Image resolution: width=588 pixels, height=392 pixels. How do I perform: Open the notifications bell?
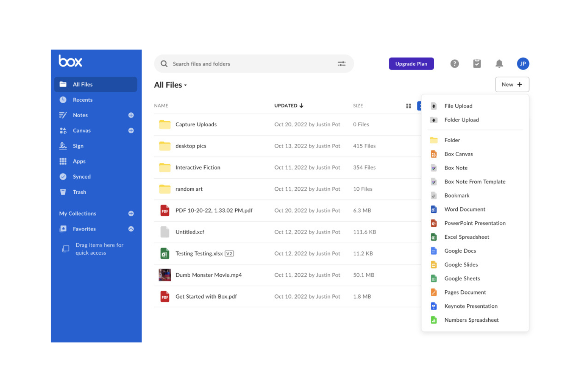pyautogui.click(x=499, y=64)
